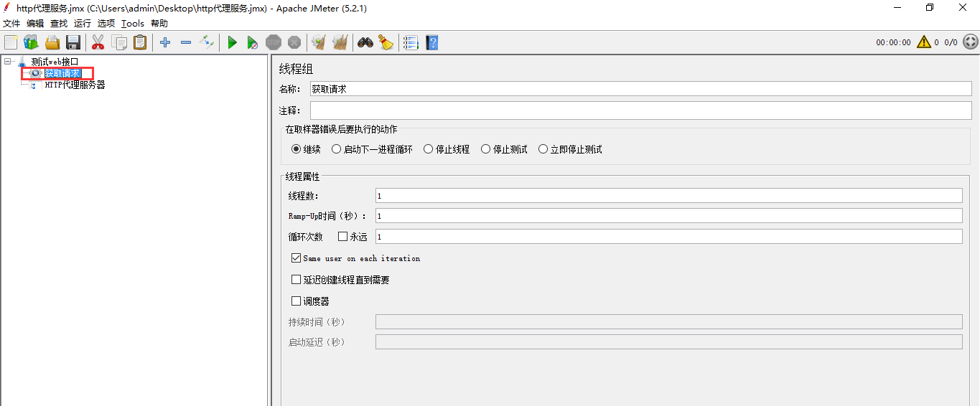Click the 线程组 heading text
This screenshot has width=980, height=406.
point(296,70)
